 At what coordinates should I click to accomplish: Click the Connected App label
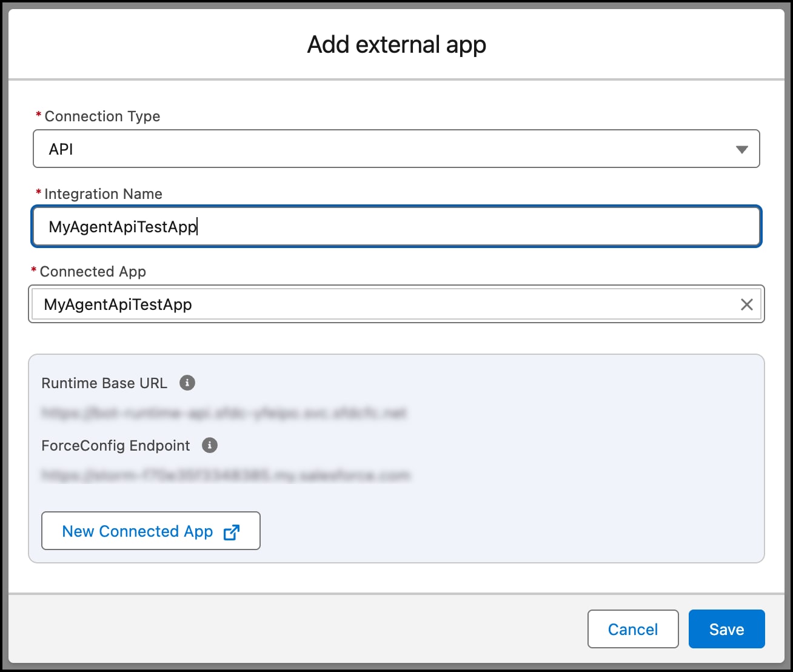click(93, 272)
